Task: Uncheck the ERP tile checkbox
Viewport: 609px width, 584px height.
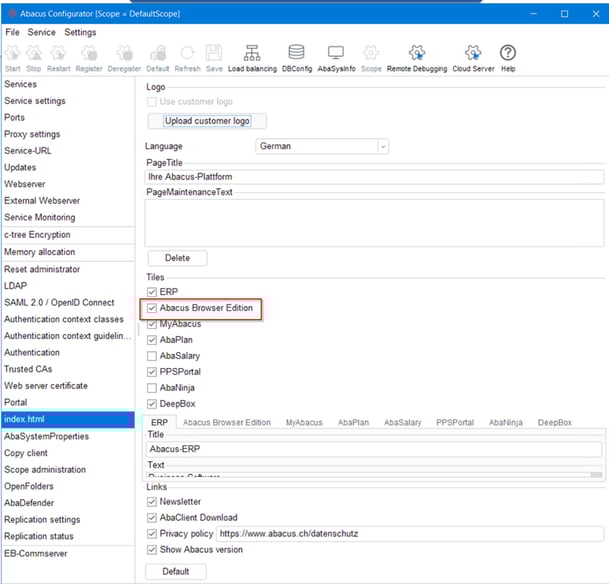Action: (152, 292)
